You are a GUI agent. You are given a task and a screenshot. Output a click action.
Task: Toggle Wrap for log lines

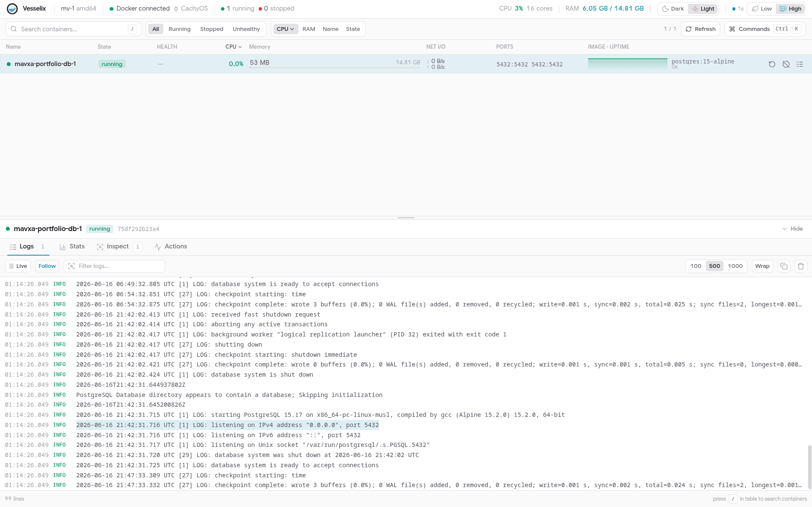(762, 266)
